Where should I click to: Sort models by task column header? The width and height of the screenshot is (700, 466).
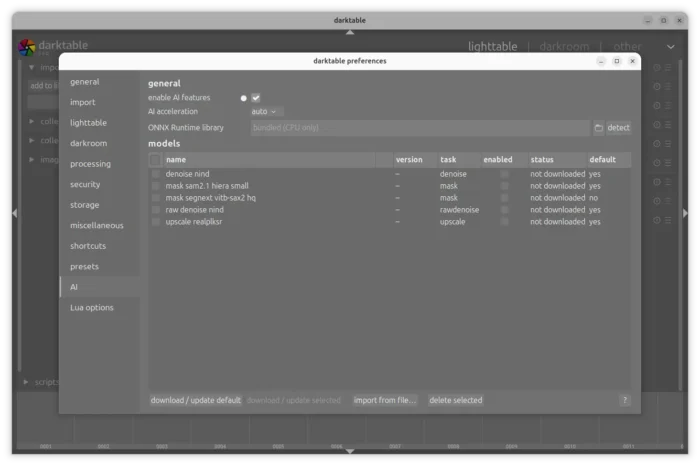[x=459, y=160]
